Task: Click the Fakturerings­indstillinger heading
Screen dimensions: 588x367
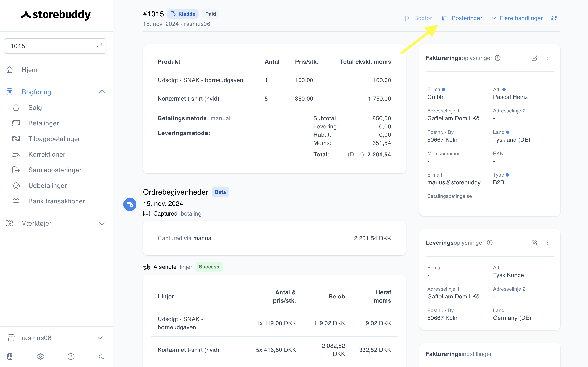Action: point(459,354)
